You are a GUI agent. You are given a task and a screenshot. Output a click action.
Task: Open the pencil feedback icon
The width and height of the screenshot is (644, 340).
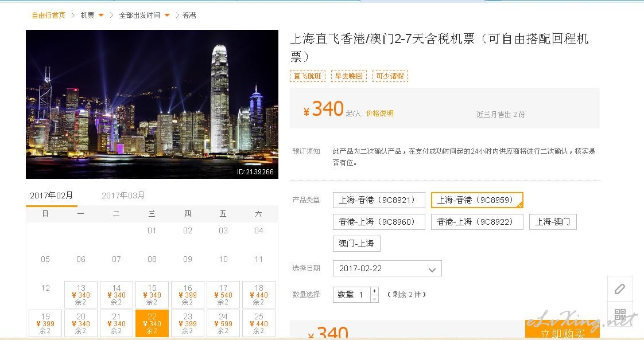pos(620,289)
